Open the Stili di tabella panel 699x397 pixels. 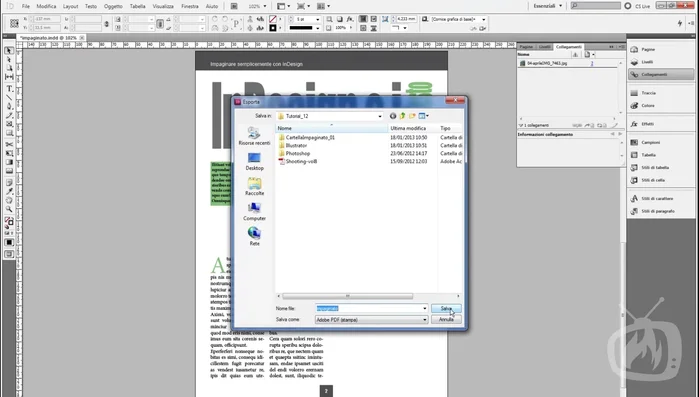[x=661, y=168]
